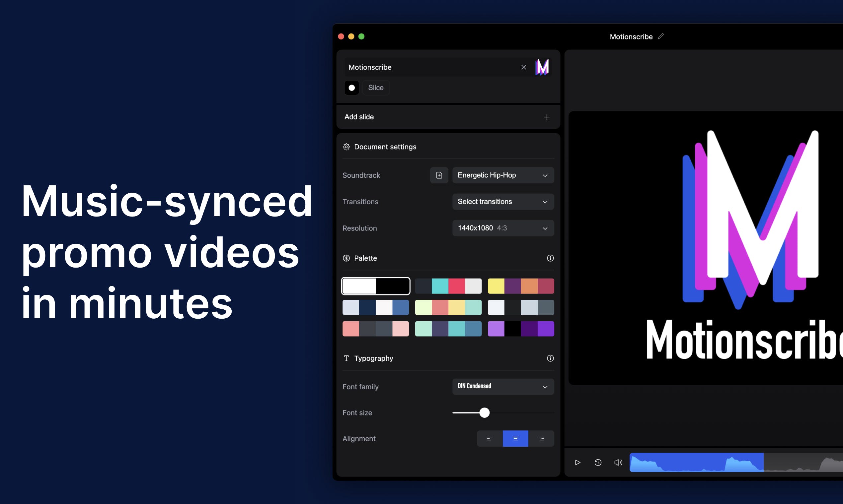Open the DIN Condensed font family dropdown
The height and width of the screenshot is (504, 843).
click(503, 387)
